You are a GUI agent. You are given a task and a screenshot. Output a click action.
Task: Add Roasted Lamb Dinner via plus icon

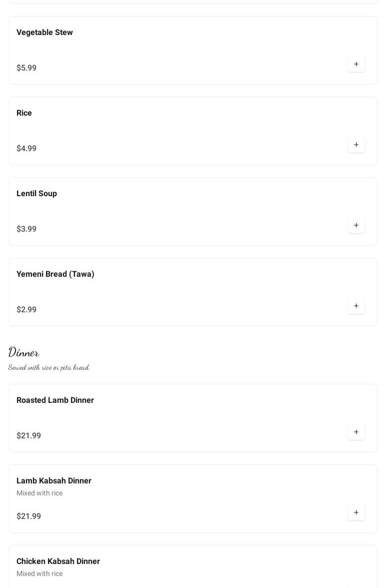356,432
